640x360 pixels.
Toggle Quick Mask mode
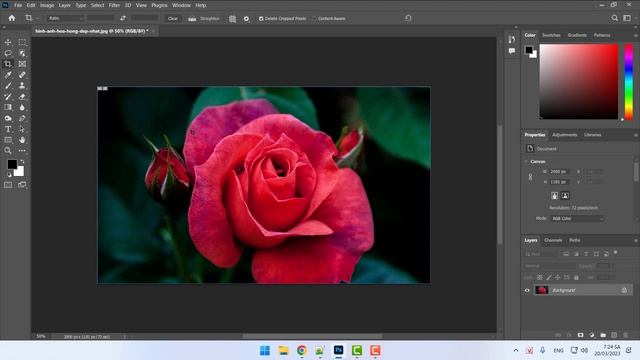pyautogui.click(x=8, y=185)
